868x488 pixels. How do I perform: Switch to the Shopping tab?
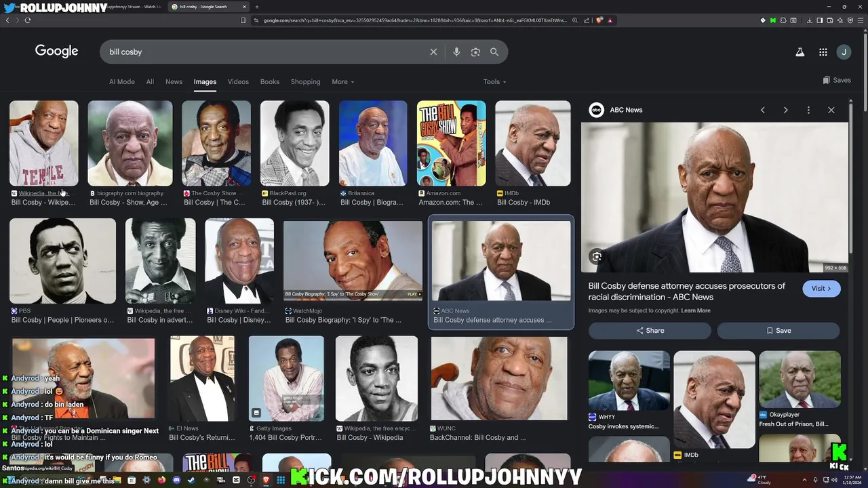coord(305,82)
